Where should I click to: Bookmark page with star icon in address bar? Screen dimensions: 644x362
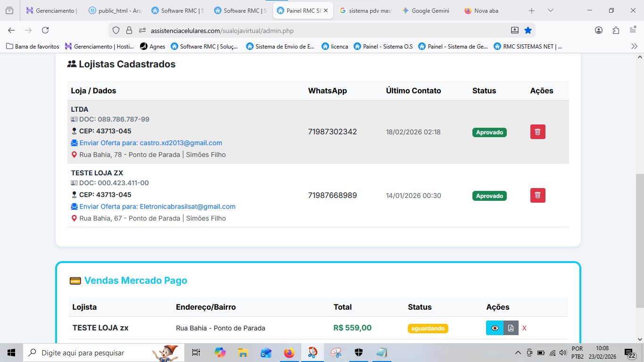coord(528,30)
